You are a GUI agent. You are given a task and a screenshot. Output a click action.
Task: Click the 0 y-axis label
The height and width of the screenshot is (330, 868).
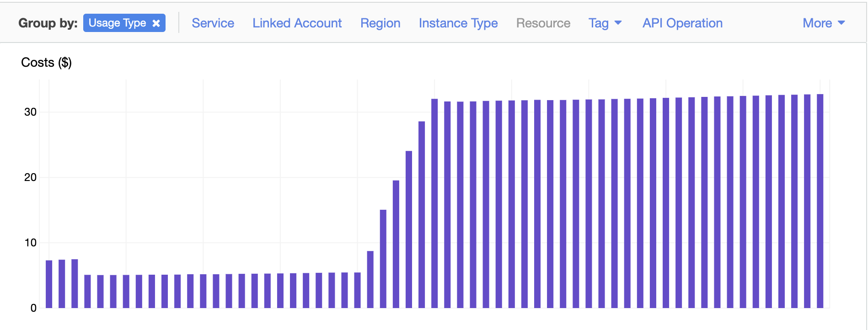(x=33, y=308)
